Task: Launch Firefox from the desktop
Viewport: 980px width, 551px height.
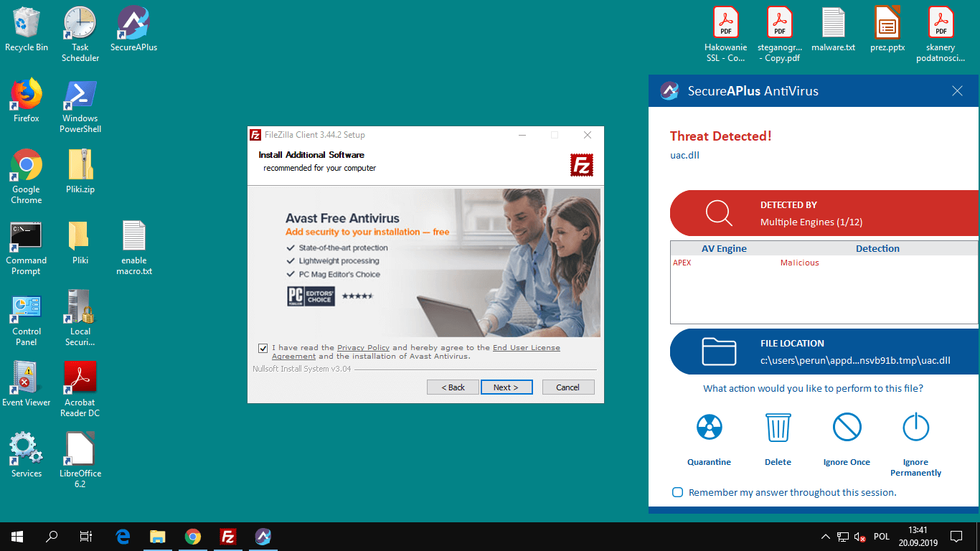Action: pos(27,100)
